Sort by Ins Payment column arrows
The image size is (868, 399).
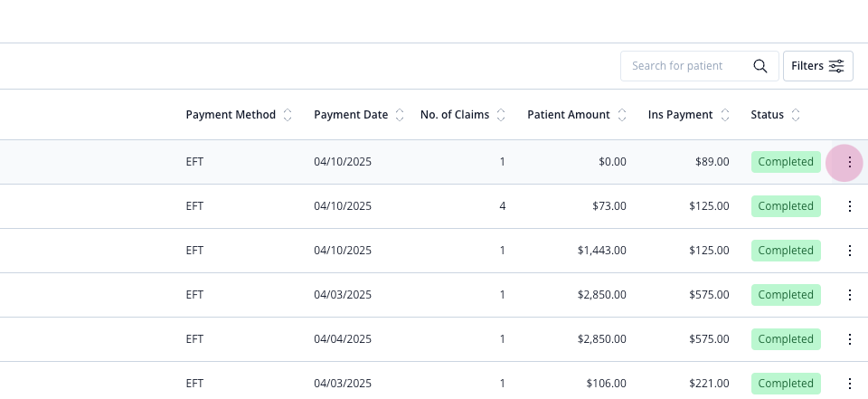[724, 115]
